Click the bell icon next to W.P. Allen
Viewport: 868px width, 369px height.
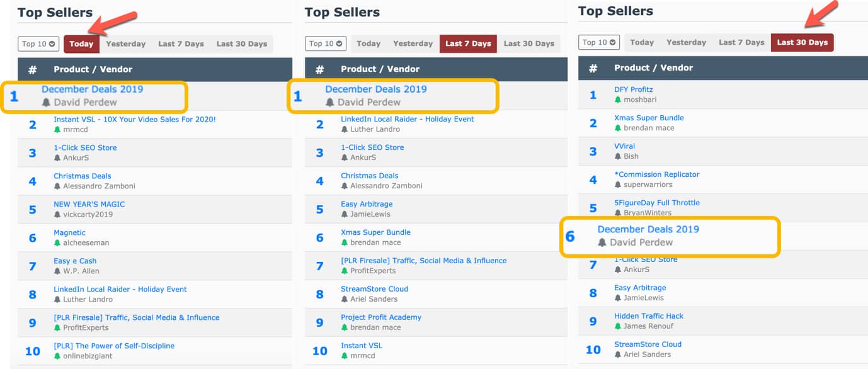tap(57, 271)
